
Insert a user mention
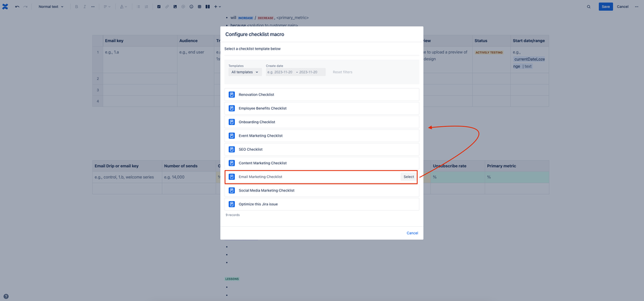[x=183, y=6]
